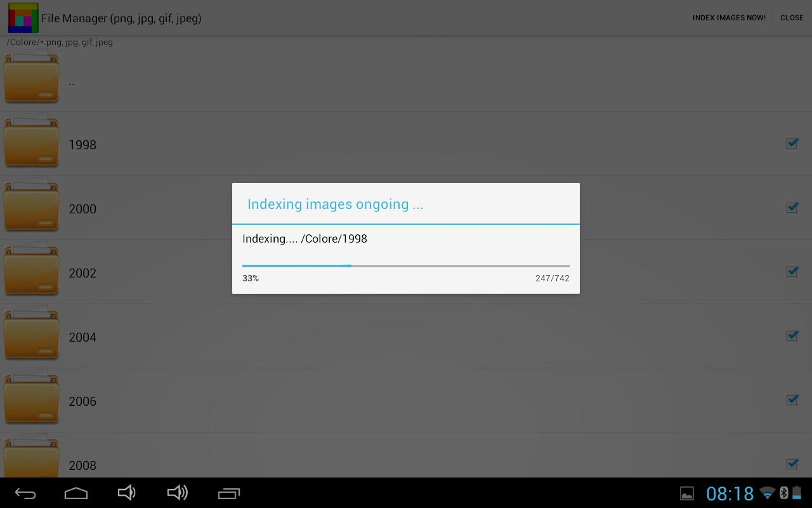
Task: Select the 2000 folder row
Action: [x=127, y=209]
